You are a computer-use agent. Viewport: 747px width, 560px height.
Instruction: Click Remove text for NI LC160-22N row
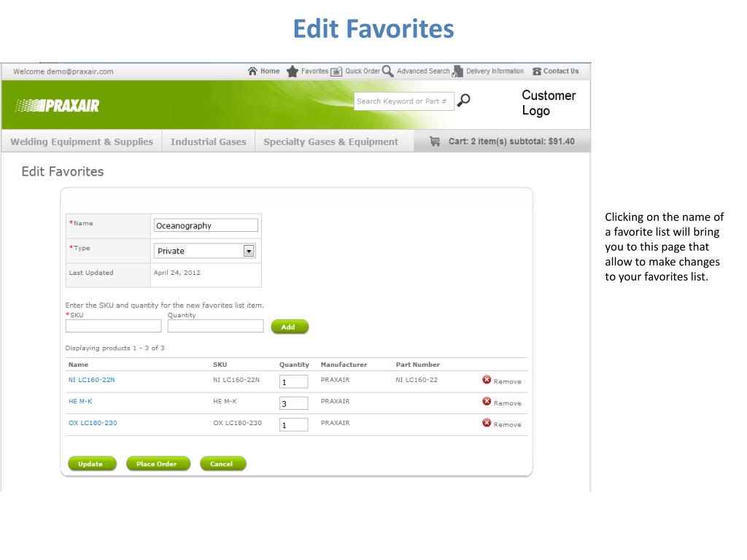click(508, 381)
